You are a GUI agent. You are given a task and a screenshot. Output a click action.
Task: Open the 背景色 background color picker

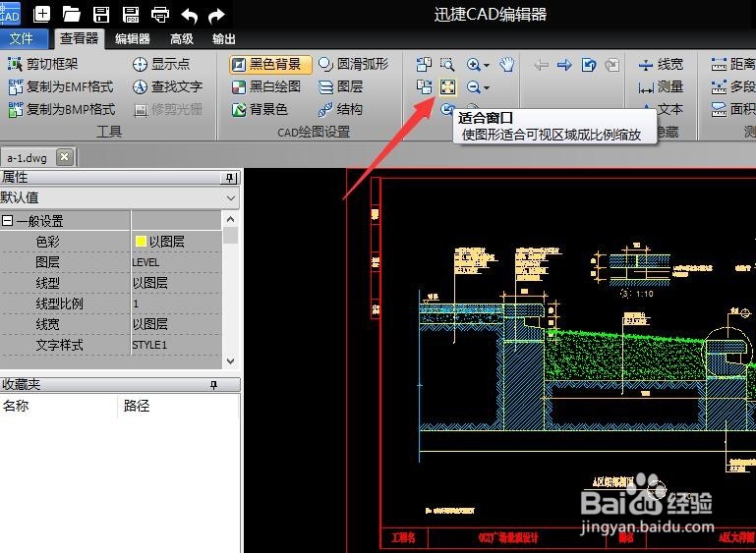tap(260, 109)
